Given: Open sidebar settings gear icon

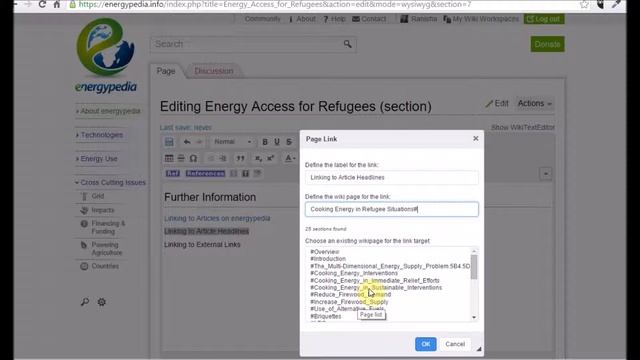Looking at the screenshot, I should (x=102, y=302).
